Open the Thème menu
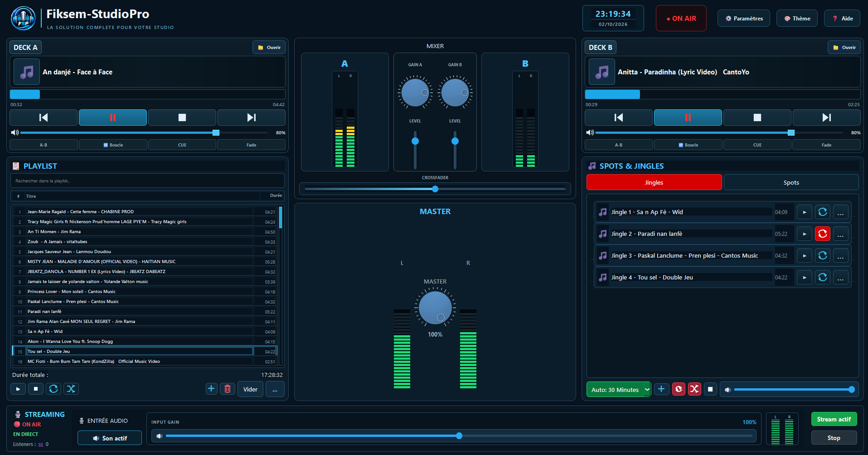868x455 pixels. [x=797, y=19]
